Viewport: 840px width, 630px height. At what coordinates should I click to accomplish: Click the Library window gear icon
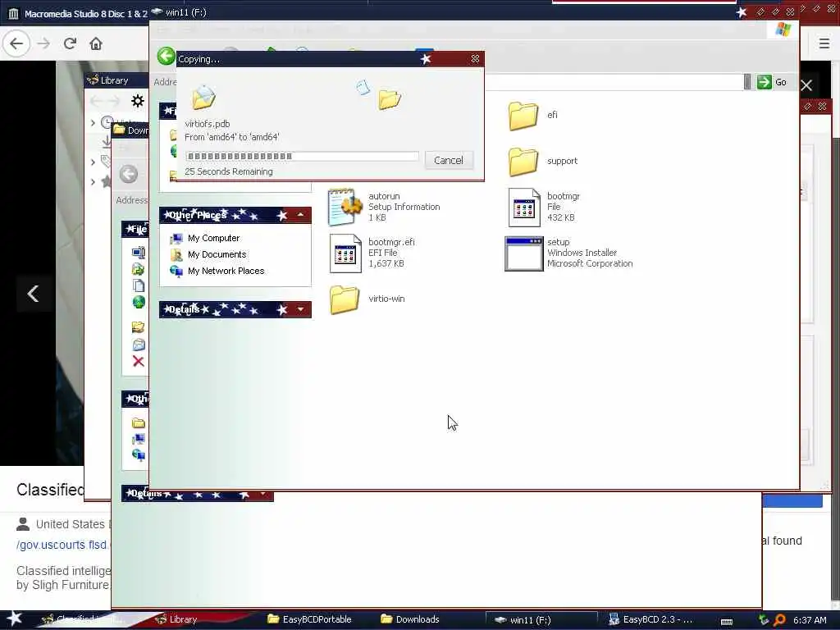pos(138,101)
